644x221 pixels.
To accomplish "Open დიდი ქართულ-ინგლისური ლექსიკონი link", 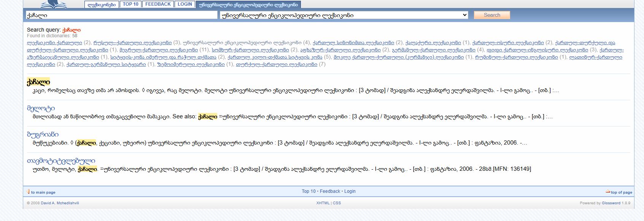I will coord(537,50).
